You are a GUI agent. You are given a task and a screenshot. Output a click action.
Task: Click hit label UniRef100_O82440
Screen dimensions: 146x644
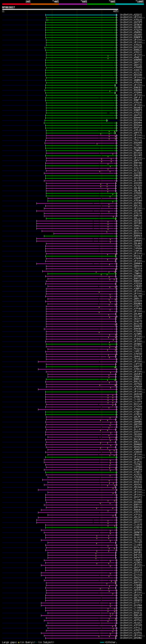point(131,35)
